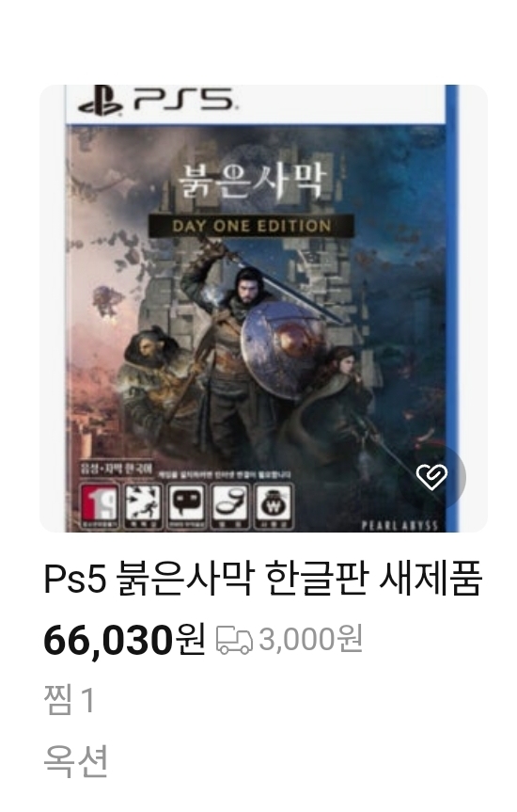The image size is (517, 812).
Task: Click the PS5 text logo
Action: [x=183, y=100]
